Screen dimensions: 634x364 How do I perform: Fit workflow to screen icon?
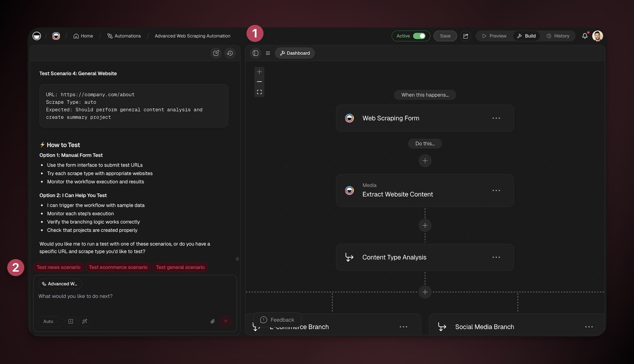[x=259, y=92]
